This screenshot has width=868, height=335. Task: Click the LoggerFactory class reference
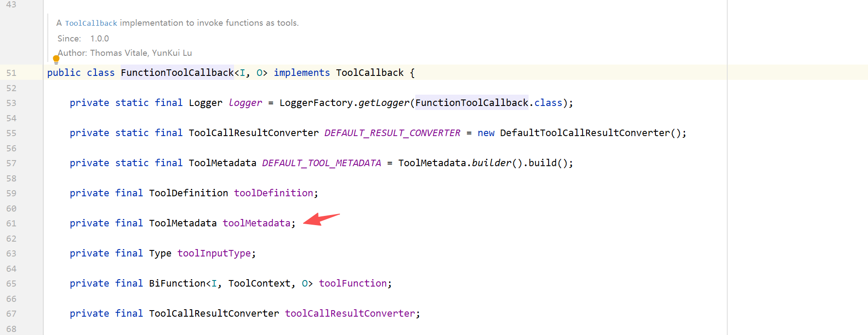(316, 103)
